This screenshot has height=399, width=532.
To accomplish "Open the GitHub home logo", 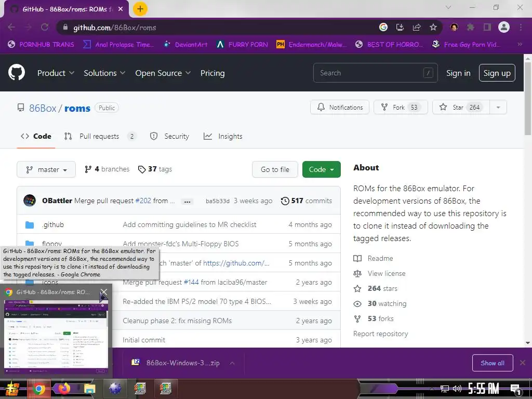I will click(16, 72).
